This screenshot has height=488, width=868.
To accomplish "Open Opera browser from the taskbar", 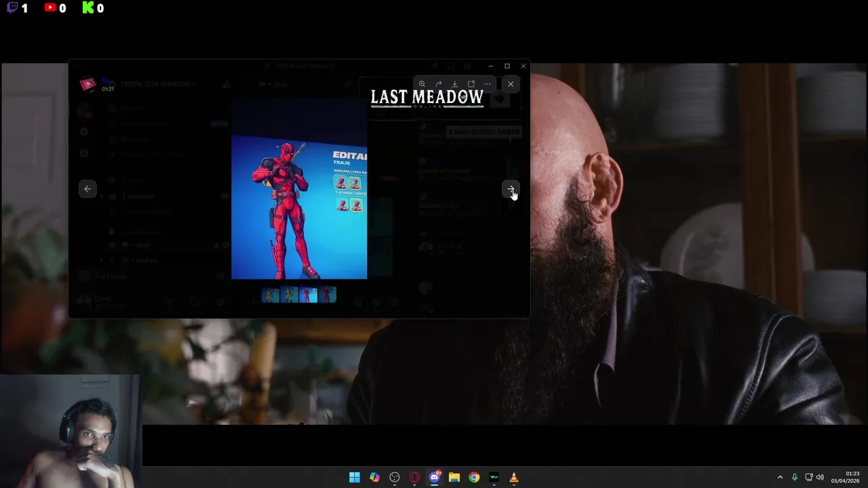I will [x=414, y=478].
